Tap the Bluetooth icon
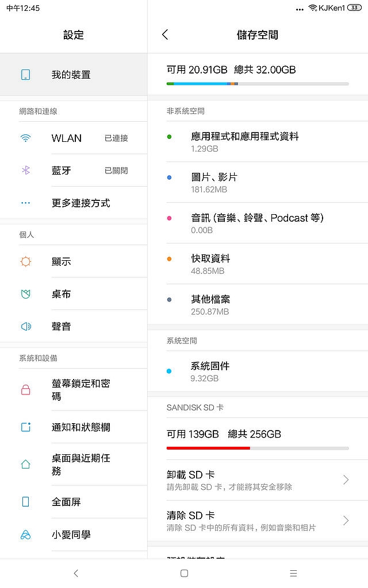This screenshot has height=588, width=368. 25,170
